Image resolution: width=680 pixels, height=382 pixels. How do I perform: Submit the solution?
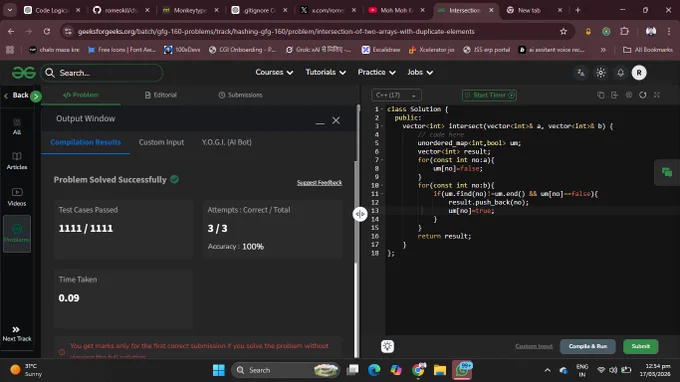coord(641,346)
